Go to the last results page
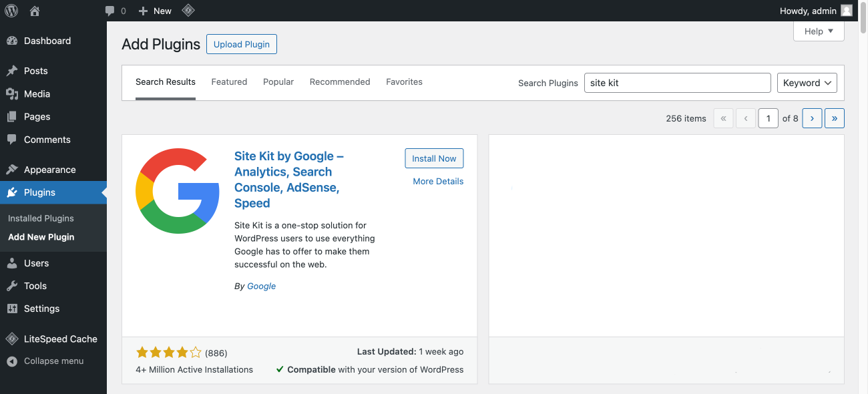The width and height of the screenshot is (868, 394). (x=834, y=118)
